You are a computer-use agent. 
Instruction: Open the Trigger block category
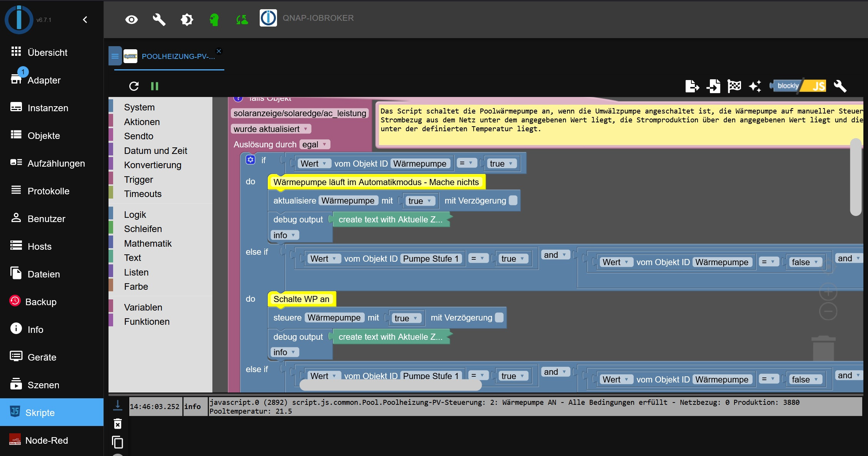(139, 180)
